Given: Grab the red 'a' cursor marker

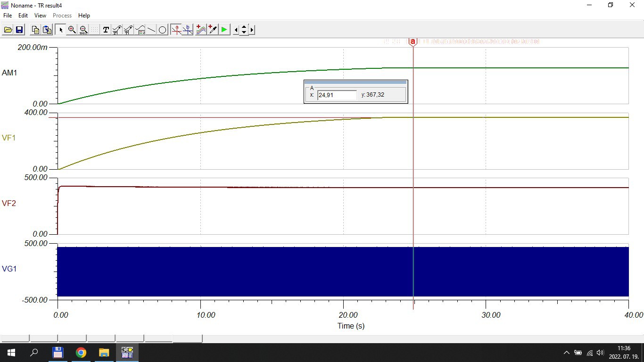Looking at the screenshot, I should point(413,42).
